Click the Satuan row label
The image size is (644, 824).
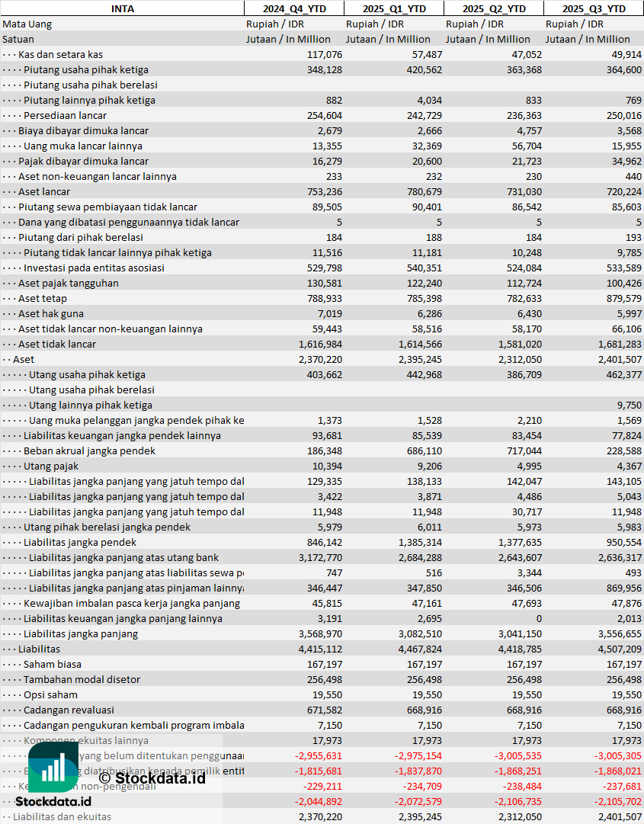pos(18,40)
